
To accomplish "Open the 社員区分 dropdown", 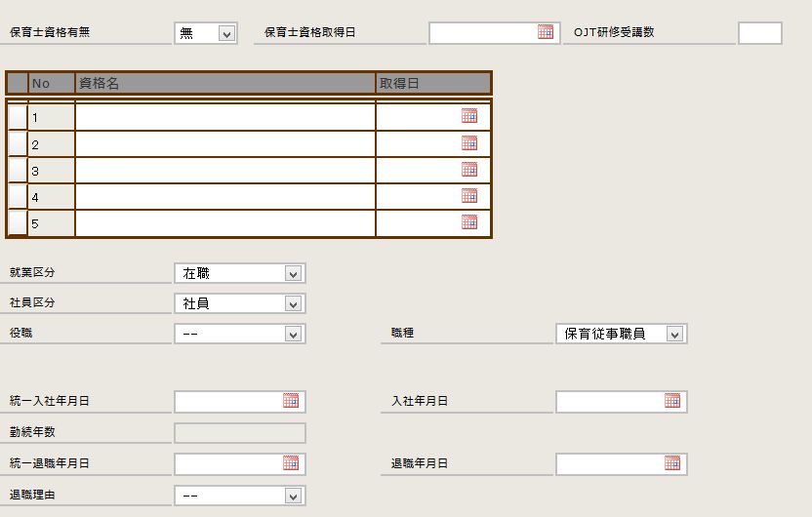I will [293, 304].
